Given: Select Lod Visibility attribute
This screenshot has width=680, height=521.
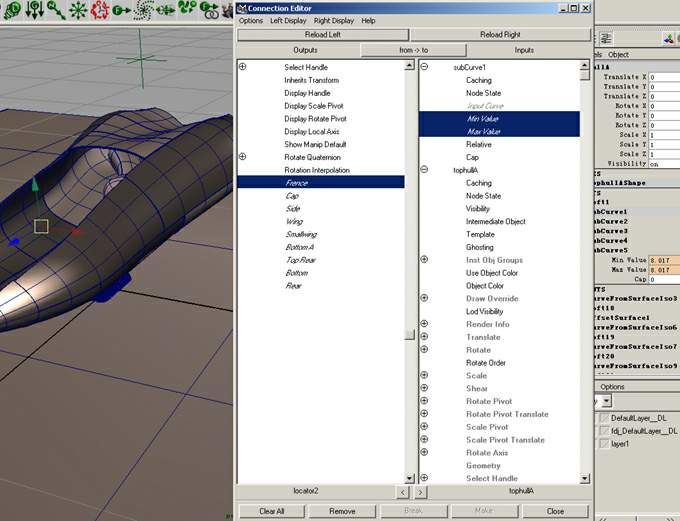Looking at the screenshot, I should 484,311.
